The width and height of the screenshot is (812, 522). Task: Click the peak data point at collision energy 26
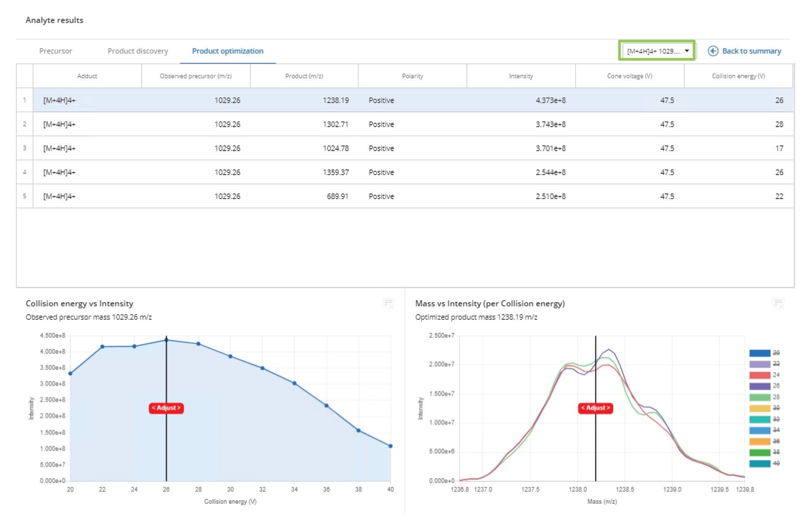[166, 340]
